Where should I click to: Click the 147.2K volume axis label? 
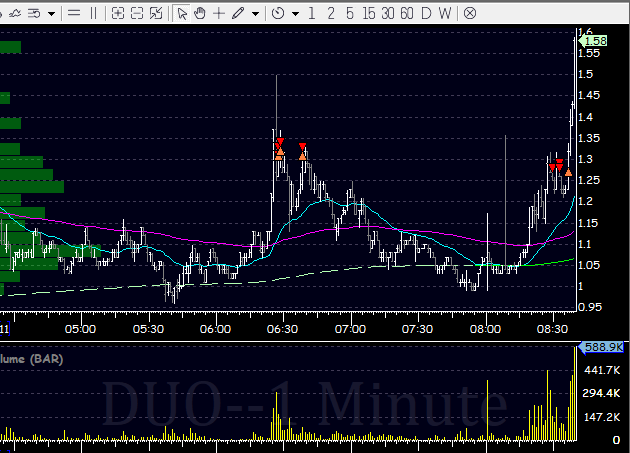pyautogui.click(x=602, y=417)
